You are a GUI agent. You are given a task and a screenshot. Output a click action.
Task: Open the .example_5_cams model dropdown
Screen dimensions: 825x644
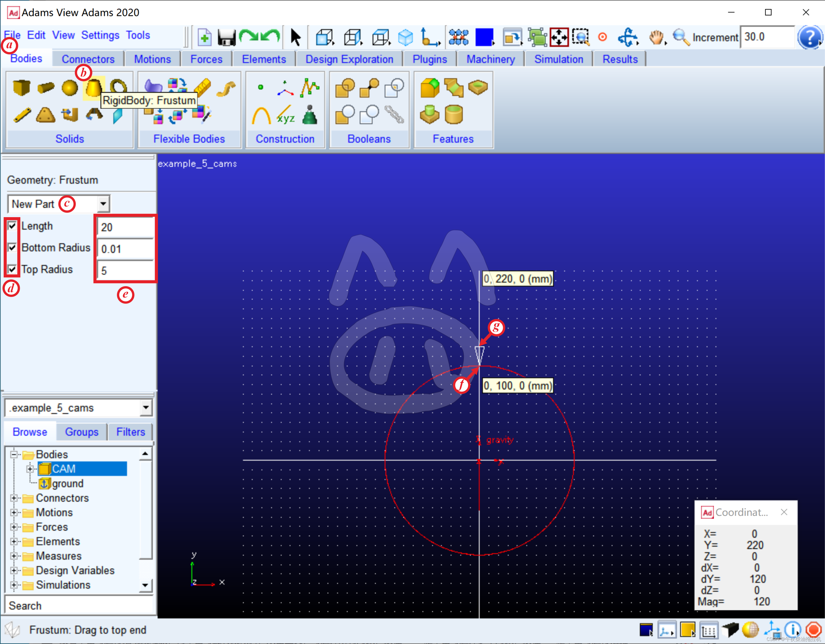(x=146, y=408)
